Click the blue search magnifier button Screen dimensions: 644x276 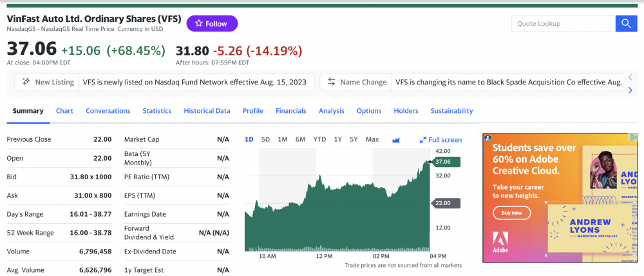coord(627,23)
